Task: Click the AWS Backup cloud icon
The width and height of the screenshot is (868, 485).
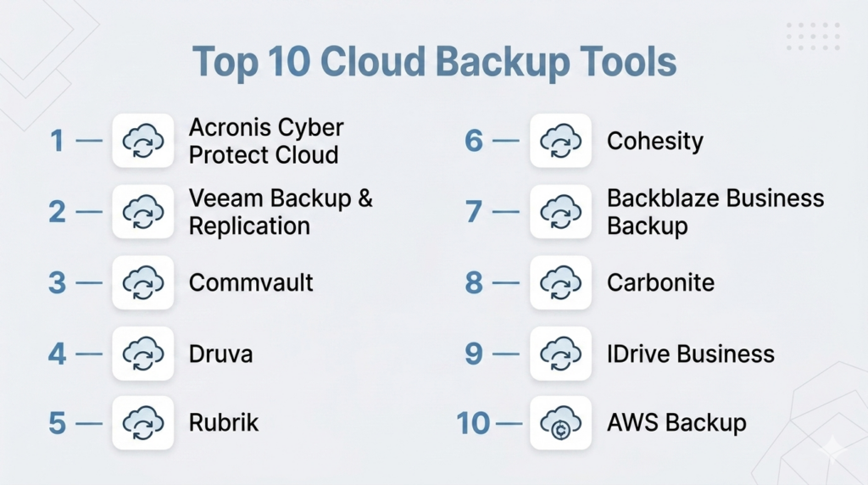Action: pos(560,421)
